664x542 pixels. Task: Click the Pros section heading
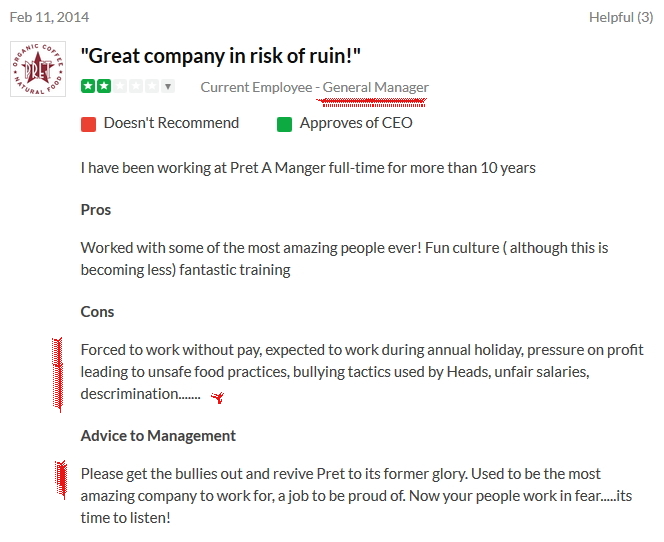(x=96, y=210)
